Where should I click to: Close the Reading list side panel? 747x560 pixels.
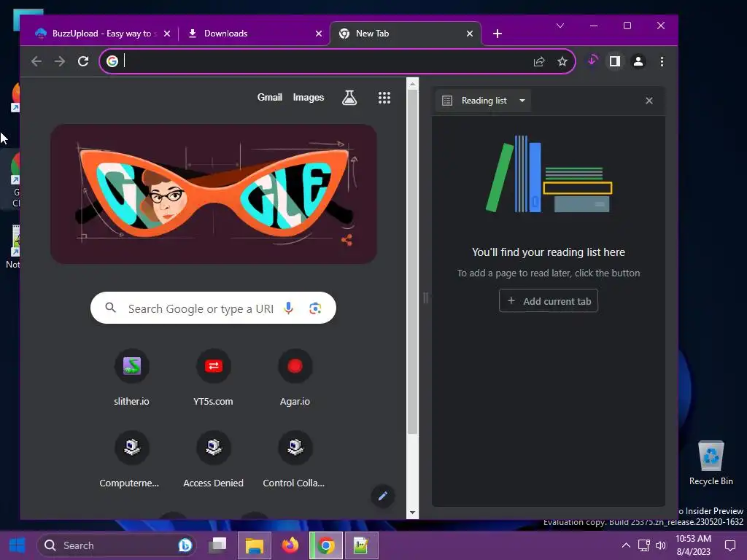click(649, 101)
